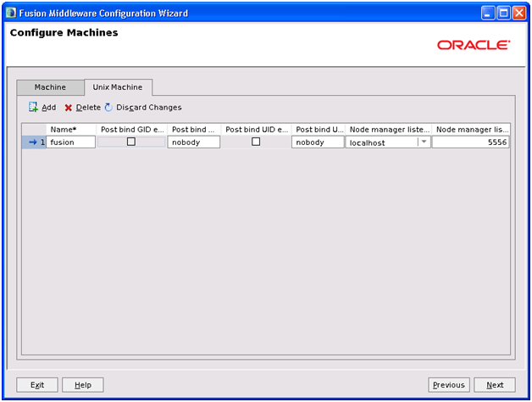This screenshot has width=532, height=402.
Task: Click the Delete label in toolbar
Action: (x=88, y=108)
